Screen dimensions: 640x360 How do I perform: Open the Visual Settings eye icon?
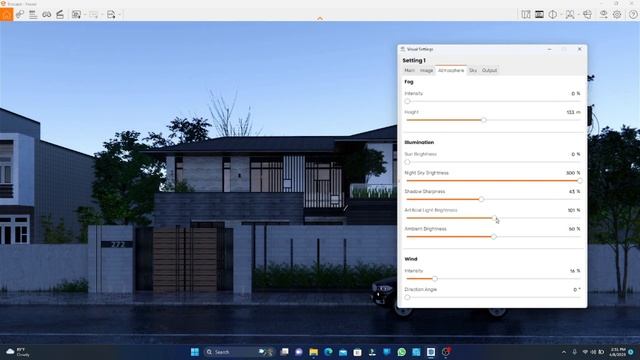tap(603, 14)
